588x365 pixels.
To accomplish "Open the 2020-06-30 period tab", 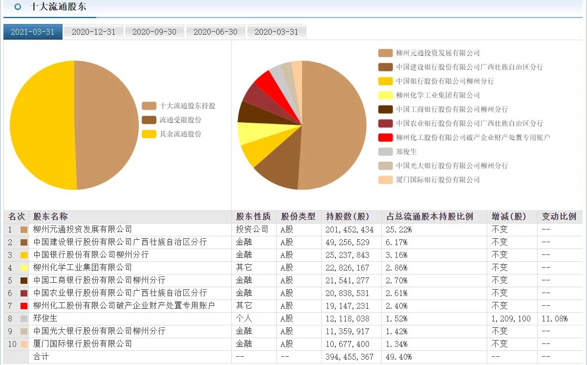I will click(215, 31).
